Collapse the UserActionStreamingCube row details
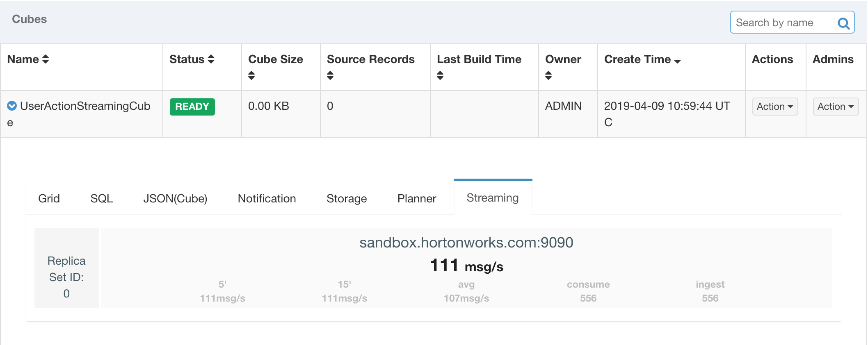 point(12,106)
